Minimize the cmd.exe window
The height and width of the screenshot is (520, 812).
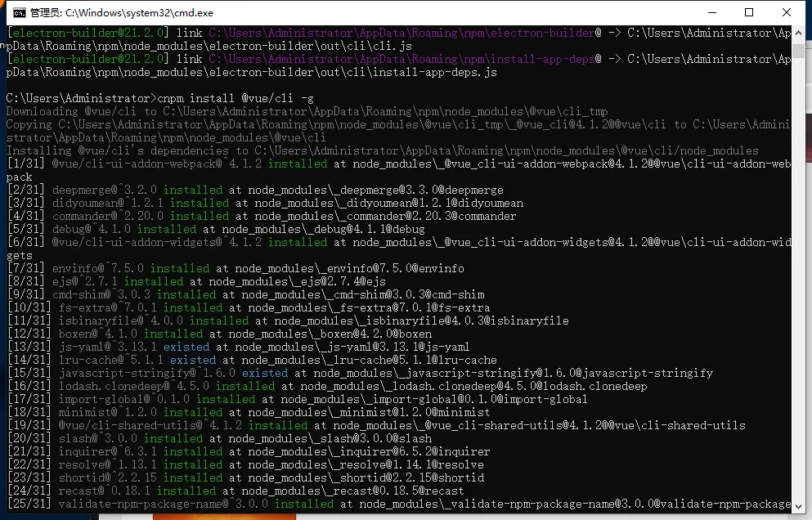tap(712, 12)
